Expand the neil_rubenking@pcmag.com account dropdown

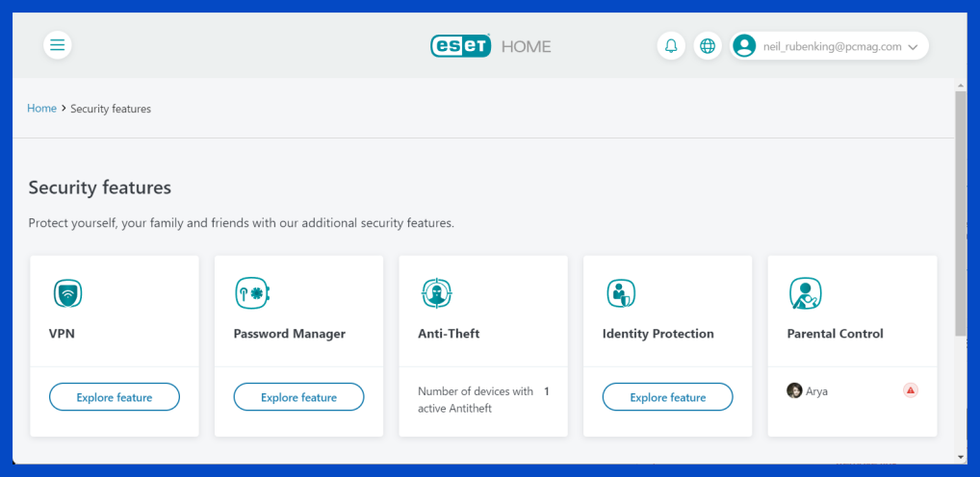point(830,46)
